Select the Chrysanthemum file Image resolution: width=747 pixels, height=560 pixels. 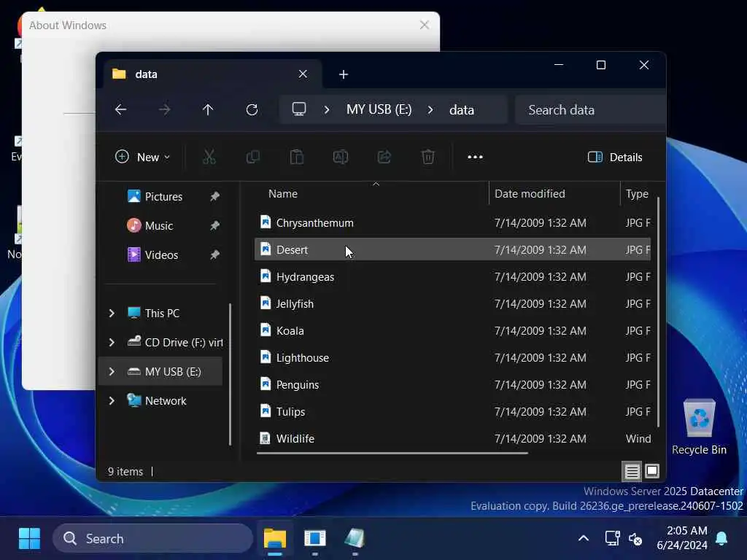tap(452, 222)
